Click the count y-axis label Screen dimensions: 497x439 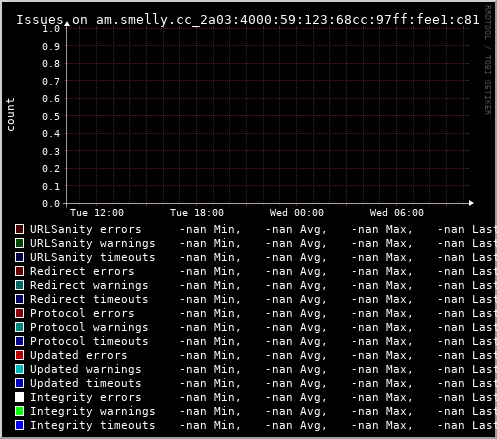point(10,114)
